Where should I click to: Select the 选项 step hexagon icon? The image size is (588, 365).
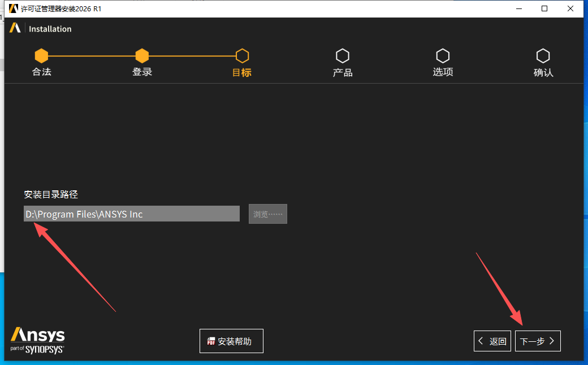click(x=443, y=55)
